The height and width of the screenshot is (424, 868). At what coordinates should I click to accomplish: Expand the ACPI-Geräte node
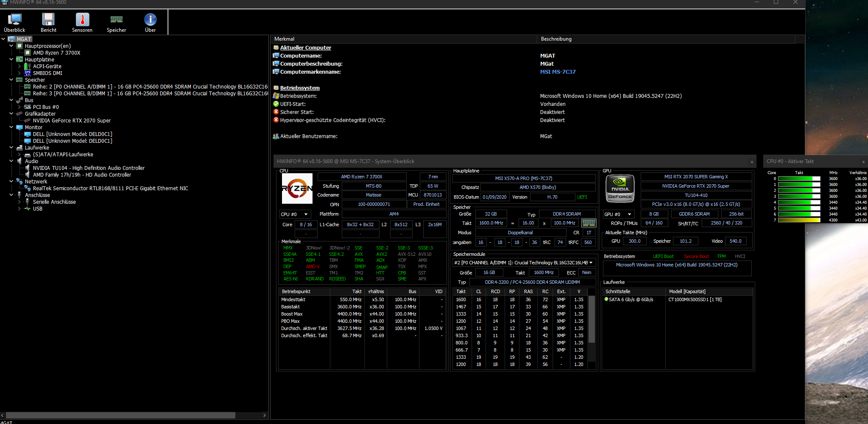click(20, 67)
